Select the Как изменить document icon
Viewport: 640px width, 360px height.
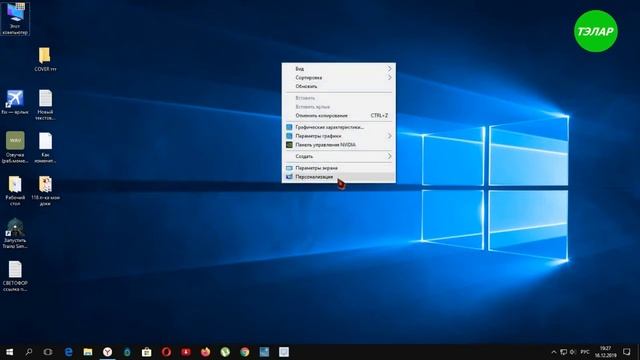click(45, 147)
